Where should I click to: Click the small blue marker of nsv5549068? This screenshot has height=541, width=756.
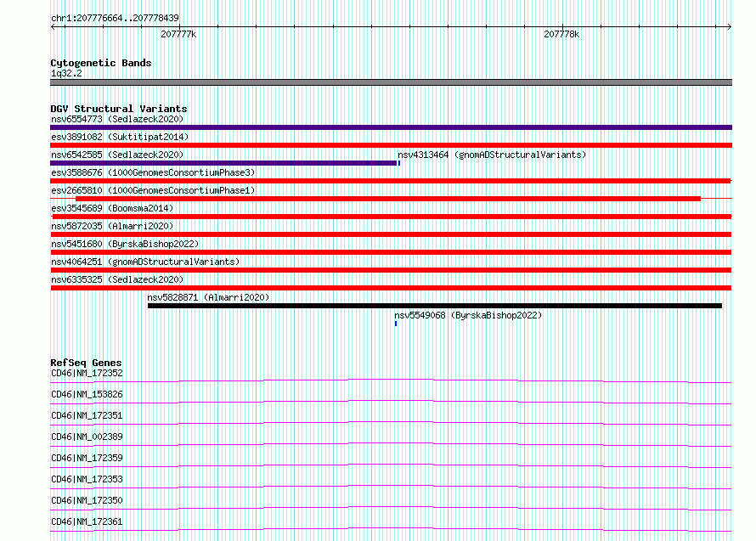pyautogui.click(x=396, y=324)
